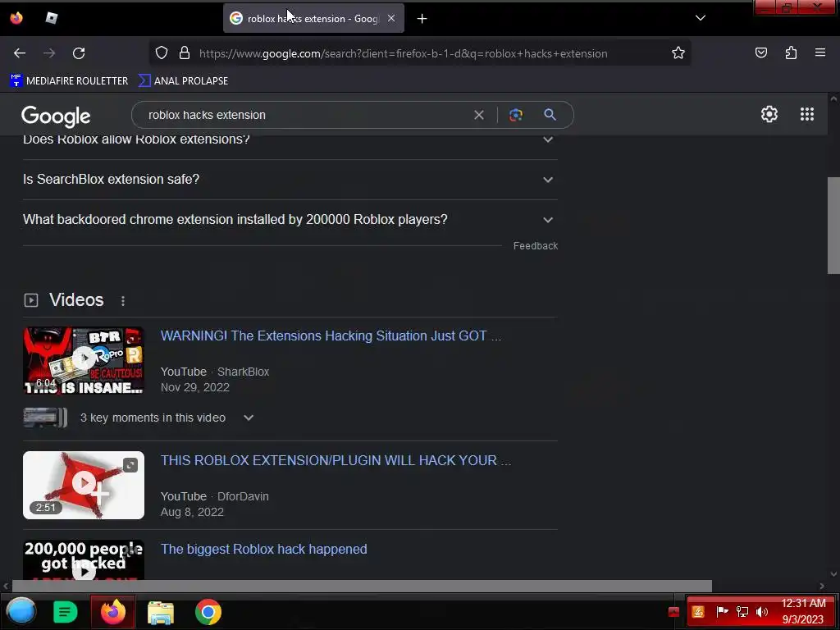Select the roblox hacks extension Google tab

[x=313, y=19]
